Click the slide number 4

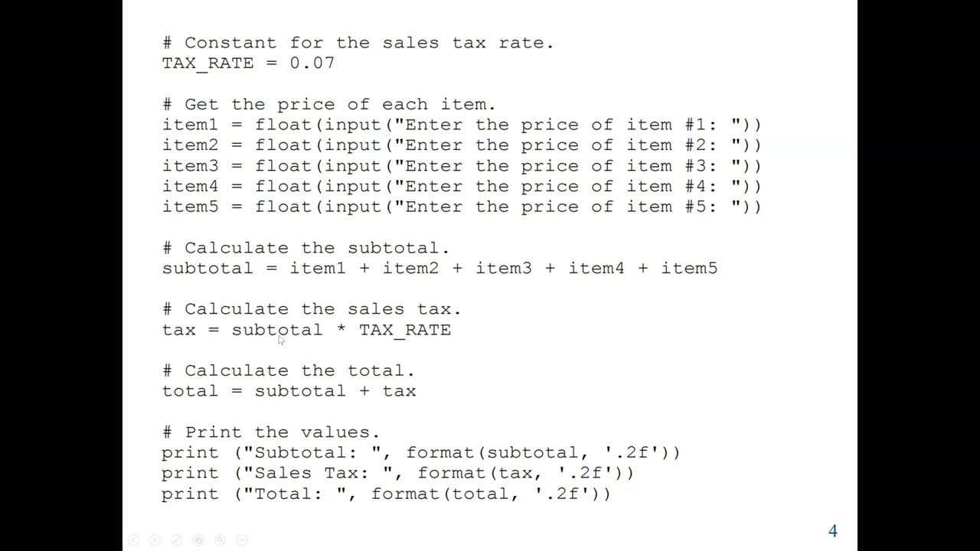tap(833, 531)
